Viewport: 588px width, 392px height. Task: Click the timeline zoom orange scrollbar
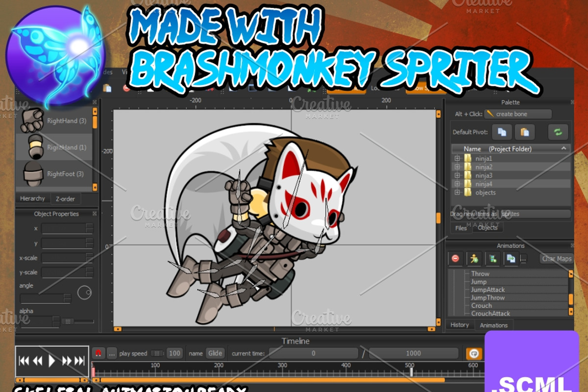click(269, 380)
